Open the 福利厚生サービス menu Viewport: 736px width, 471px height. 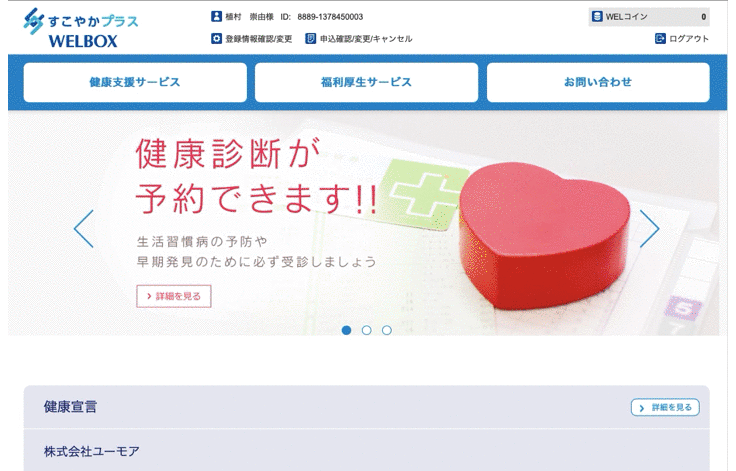367,82
